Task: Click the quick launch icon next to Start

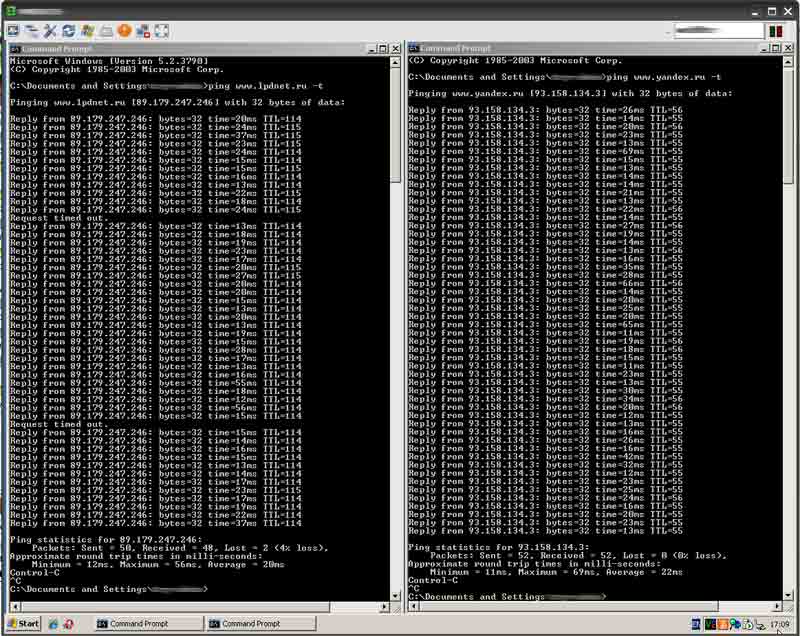Action: (x=53, y=624)
